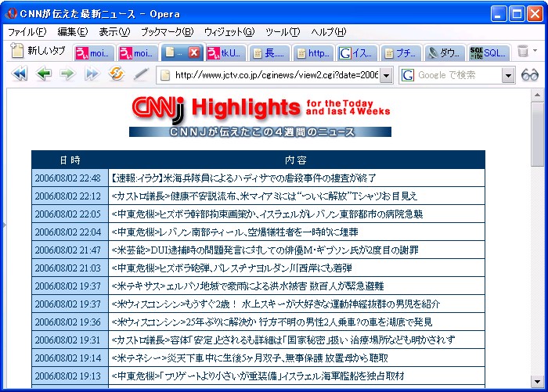The width and height of the screenshot is (548, 392).
Task: Open the ブックマーク(B) menu
Action: point(167,32)
